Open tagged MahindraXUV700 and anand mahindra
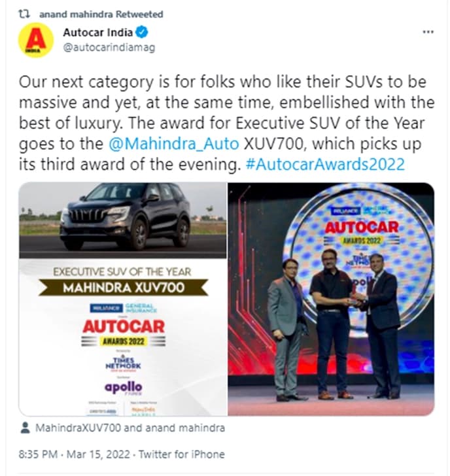450x476 pixels. point(130,428)
